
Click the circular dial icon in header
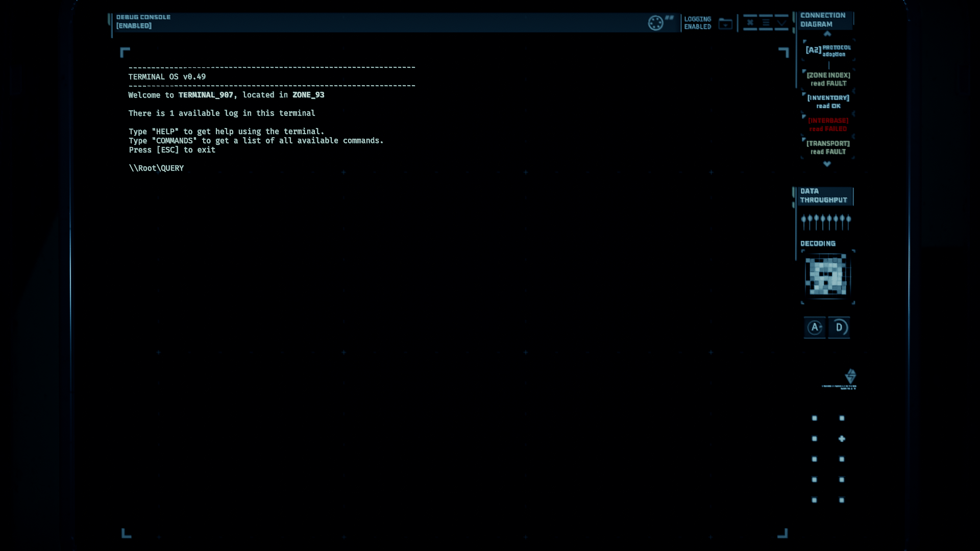[x=655, y=23]
